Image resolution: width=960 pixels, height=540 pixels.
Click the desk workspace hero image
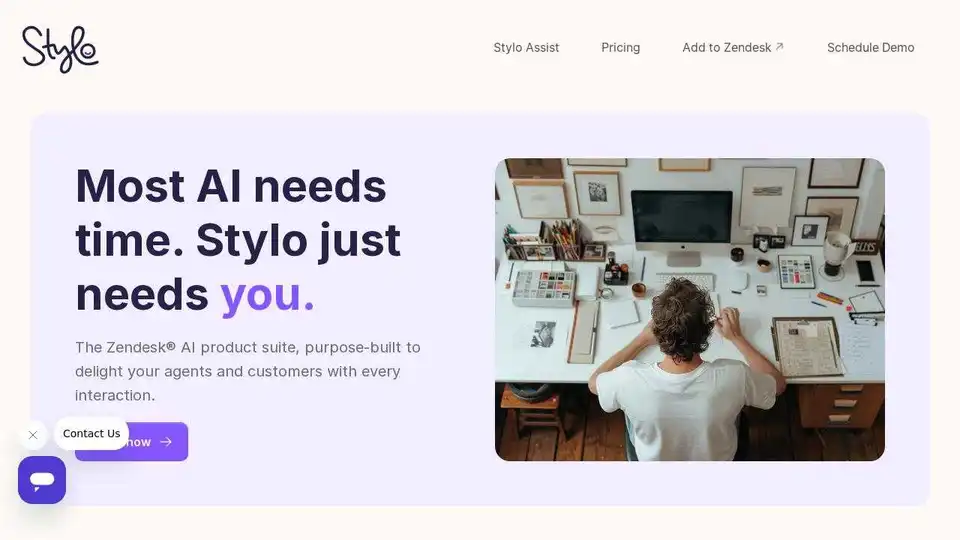click(689, 310)
